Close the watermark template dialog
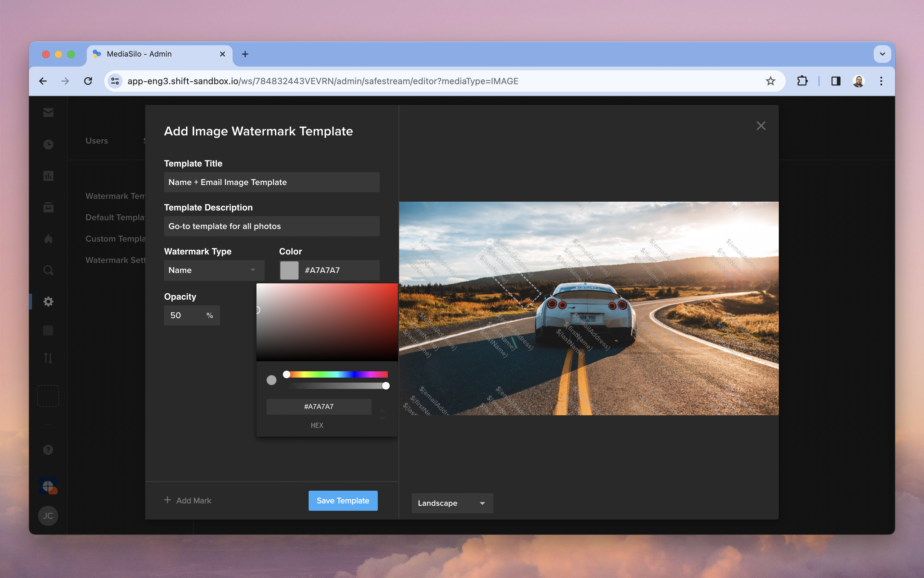 tap(761, 126)
